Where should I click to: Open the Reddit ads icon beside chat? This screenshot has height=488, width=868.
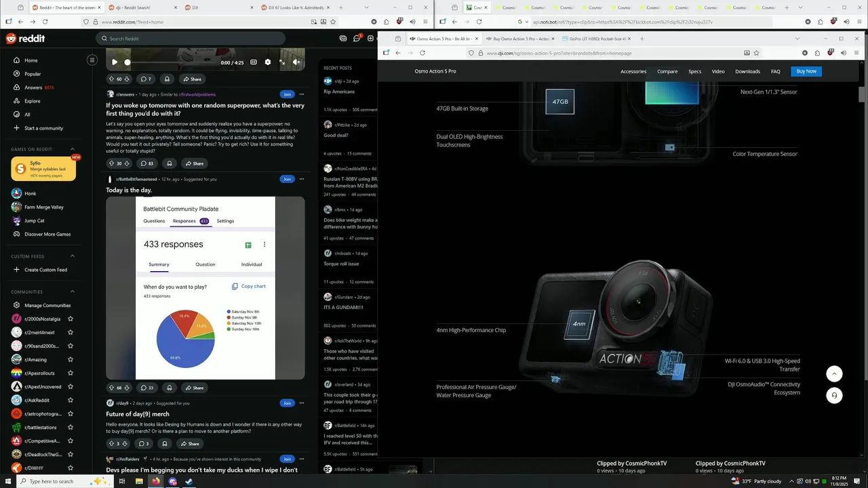[343, 39]
